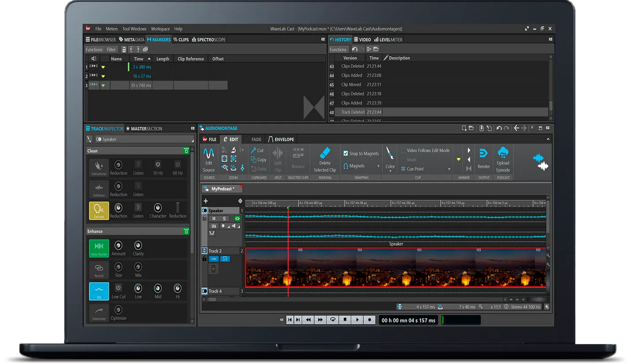The height and width of the screenshot is (364, 631).
Task: Click the EQ Mid knob
Action: pyautogui.click(x=158, y=288)
